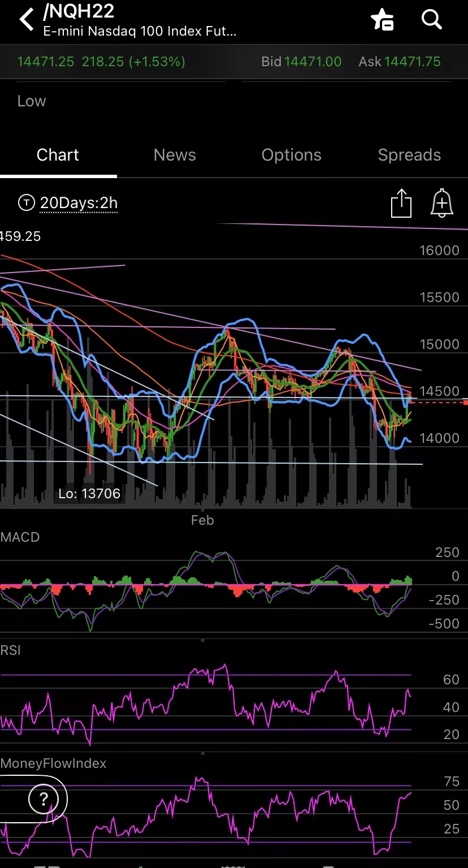This screenshot has width=468, height=868.
Task: Tap the MACD 250 scale label
Action: (x=447, y=552)
